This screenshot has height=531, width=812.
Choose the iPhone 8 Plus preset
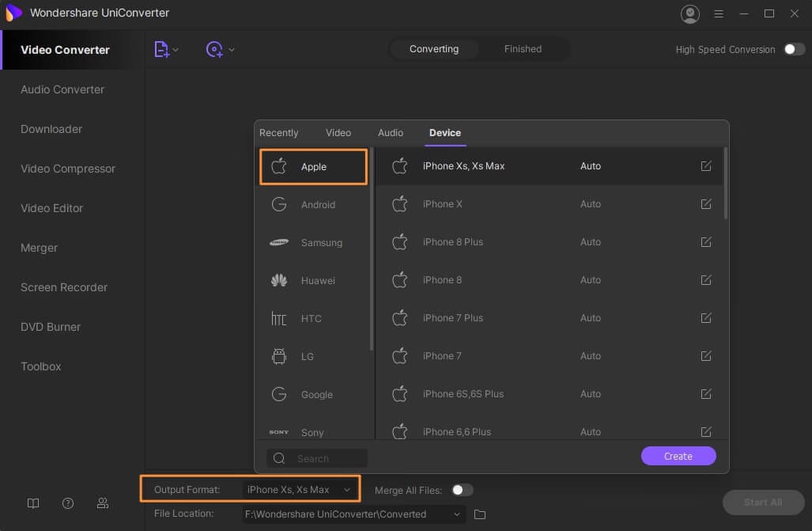549,241
